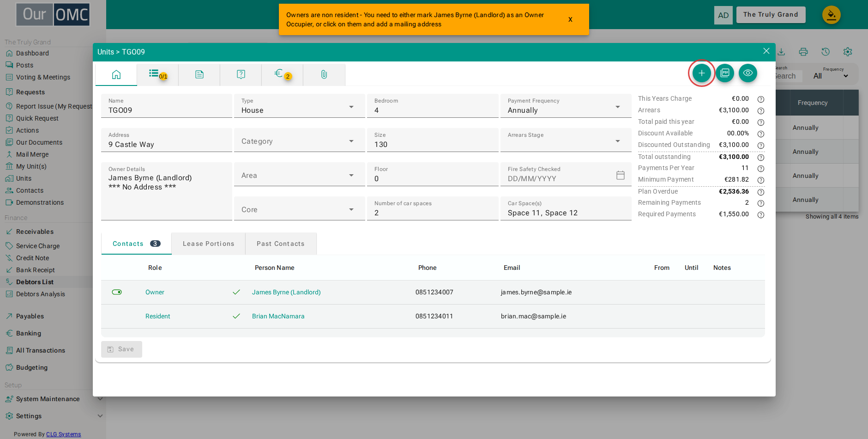
Task: Click the eye view icon button
Action: [x=747, y=73]
